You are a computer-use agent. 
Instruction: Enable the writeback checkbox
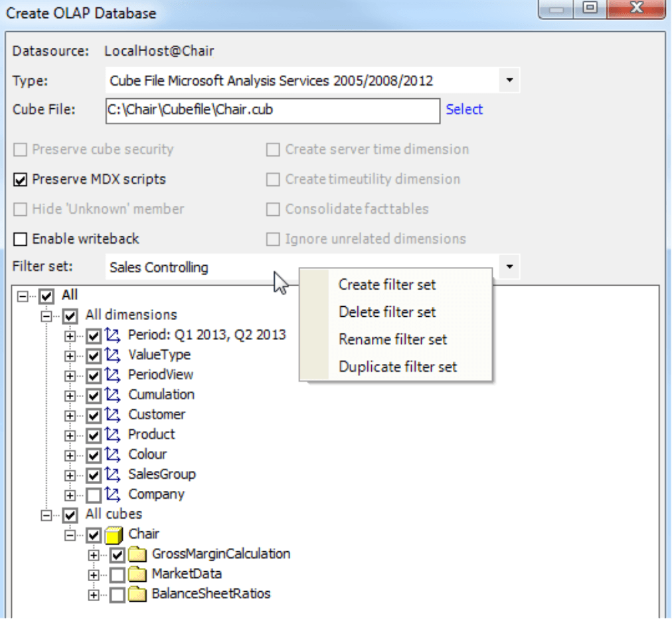pos(21,239)
